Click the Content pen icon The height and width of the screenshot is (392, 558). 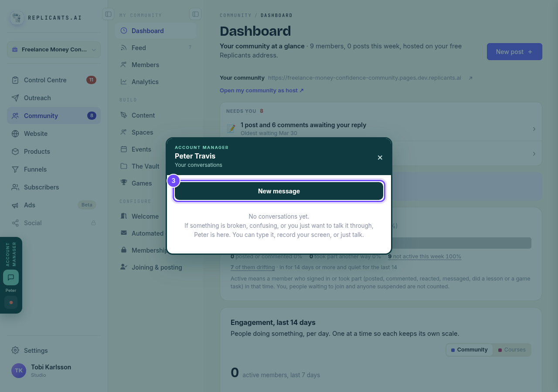pos(124,115)
